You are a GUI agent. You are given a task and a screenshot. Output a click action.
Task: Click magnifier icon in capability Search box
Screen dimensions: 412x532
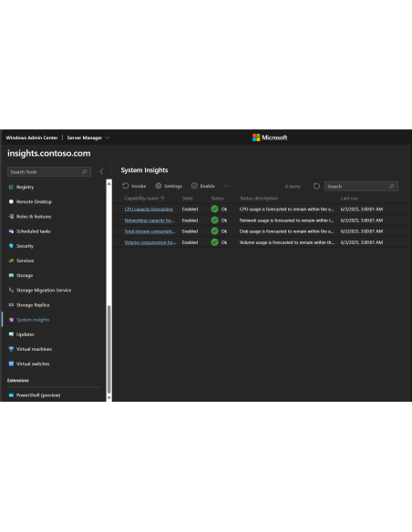click(x=391, y=186)
